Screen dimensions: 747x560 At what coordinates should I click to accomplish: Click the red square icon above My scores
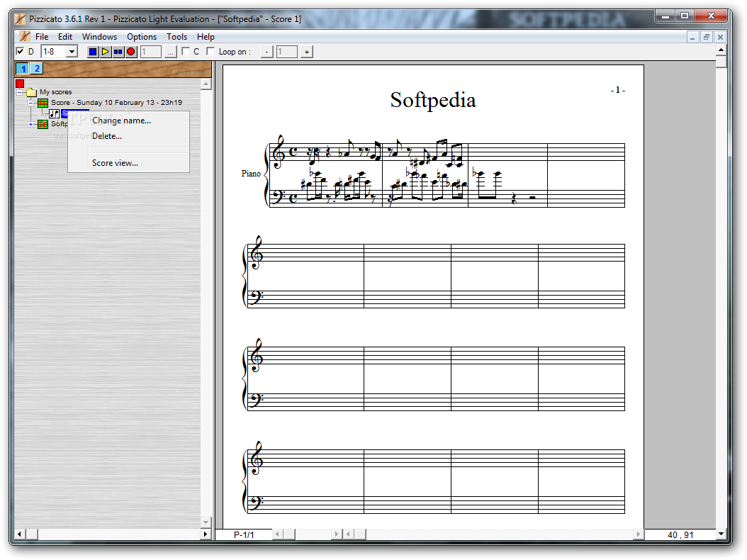20,84
